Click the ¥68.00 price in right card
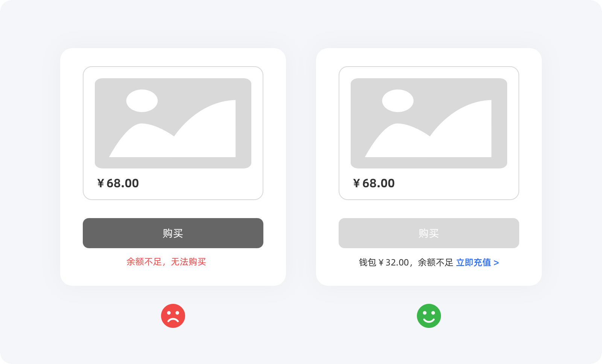The image size is (602, 364). [374, 183]
